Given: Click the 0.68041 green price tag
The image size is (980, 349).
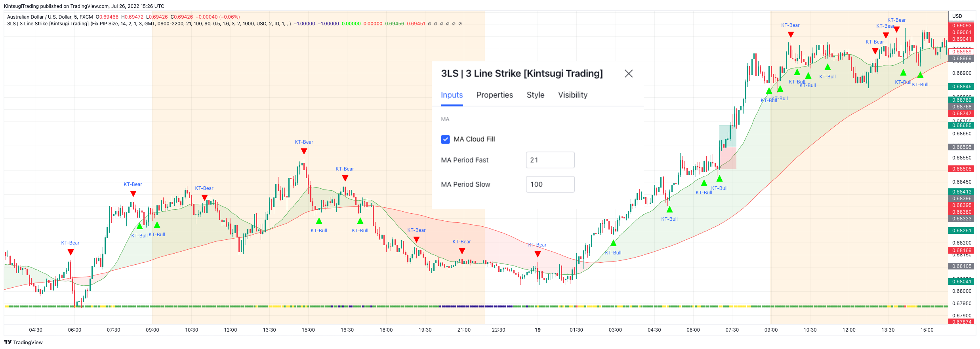Looking at the screenshot, I should click(961, 282).
